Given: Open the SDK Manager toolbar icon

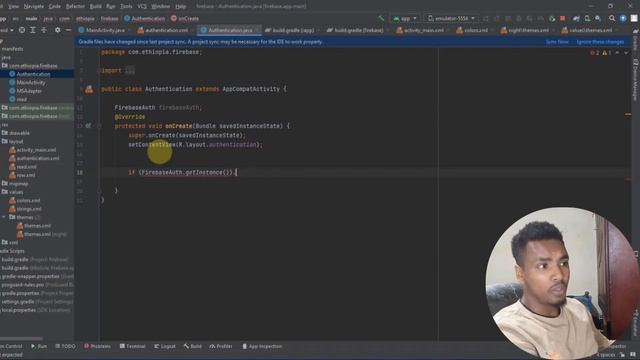Looking at the screenshot, I should (x=598, y=18).
